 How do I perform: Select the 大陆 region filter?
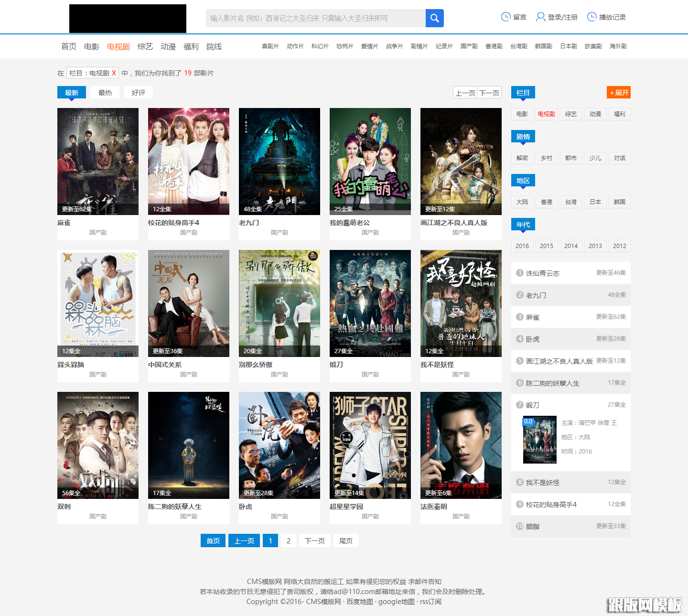522,202
